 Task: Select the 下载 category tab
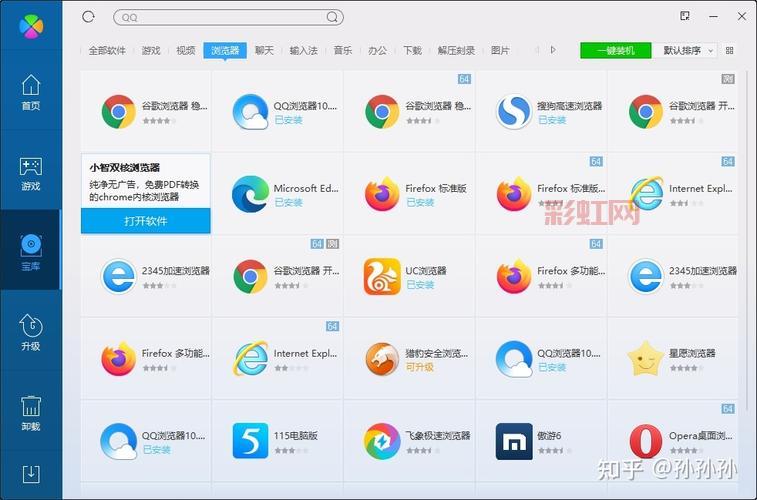[412, 50]
